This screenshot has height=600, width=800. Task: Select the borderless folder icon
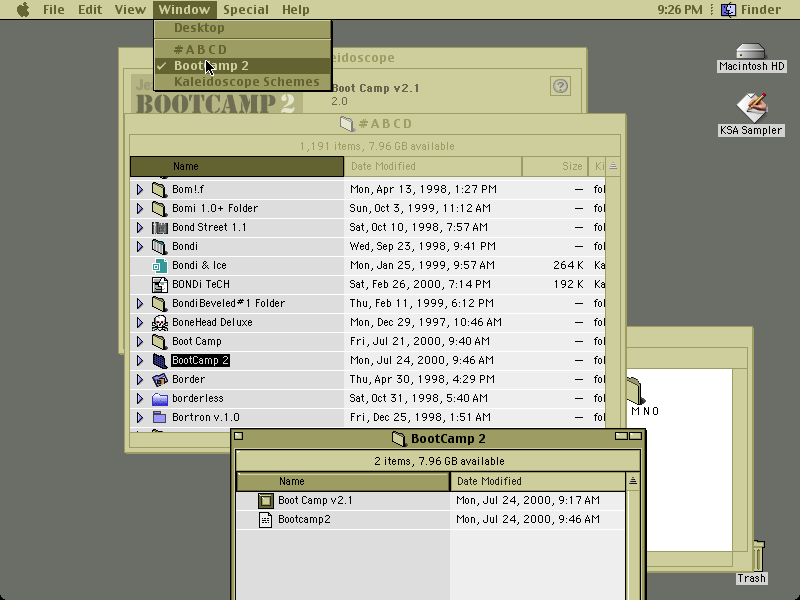[159, 398]
